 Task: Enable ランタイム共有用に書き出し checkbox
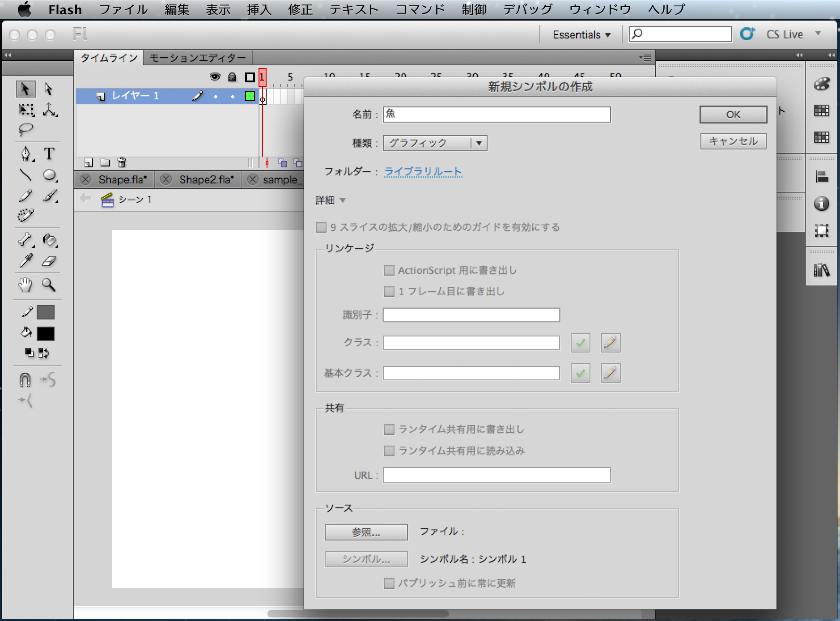(x=389, y=430)
